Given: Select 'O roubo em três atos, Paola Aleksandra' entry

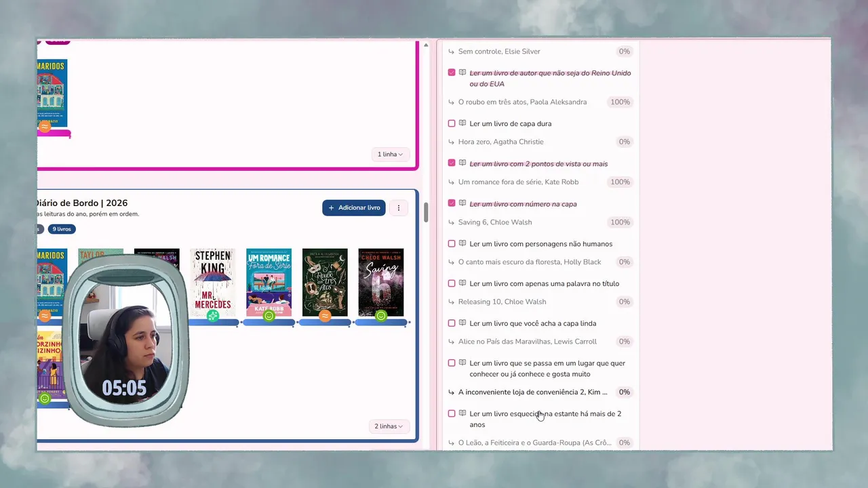Looking at the screenshot, I should 522,102.
